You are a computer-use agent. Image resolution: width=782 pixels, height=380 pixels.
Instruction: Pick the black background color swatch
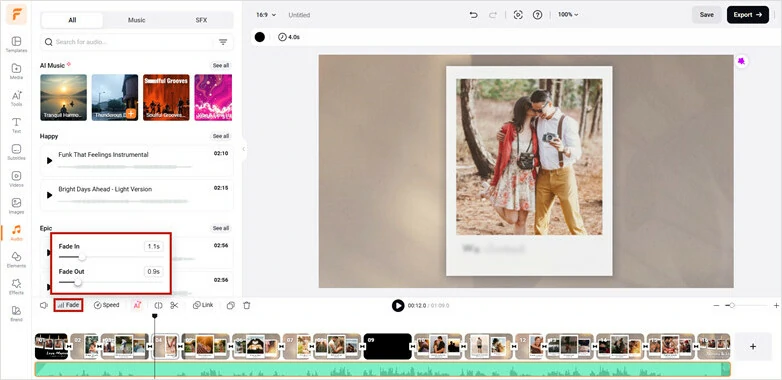point(260,37)
